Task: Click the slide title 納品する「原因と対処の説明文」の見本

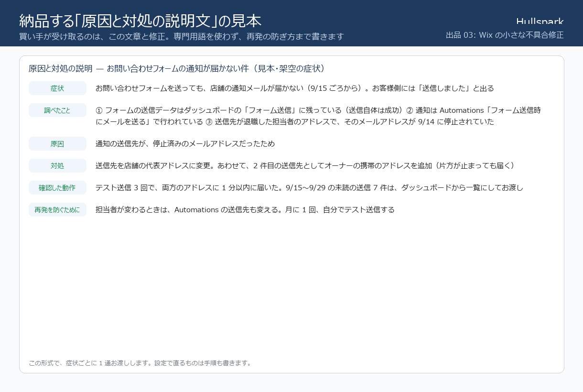Action: tap(140, 21)
